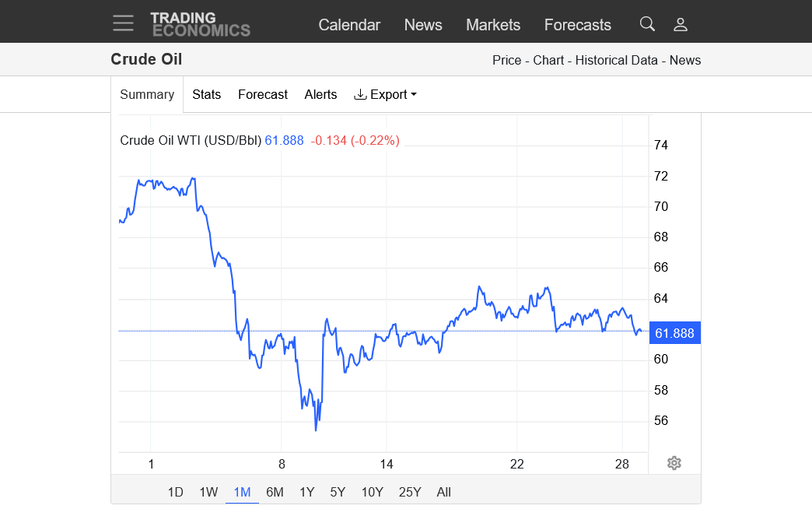Screen dimensions: 812x530
Task: Open the Markets menu item
Action: pyautogui.click(x=493, y=25)
